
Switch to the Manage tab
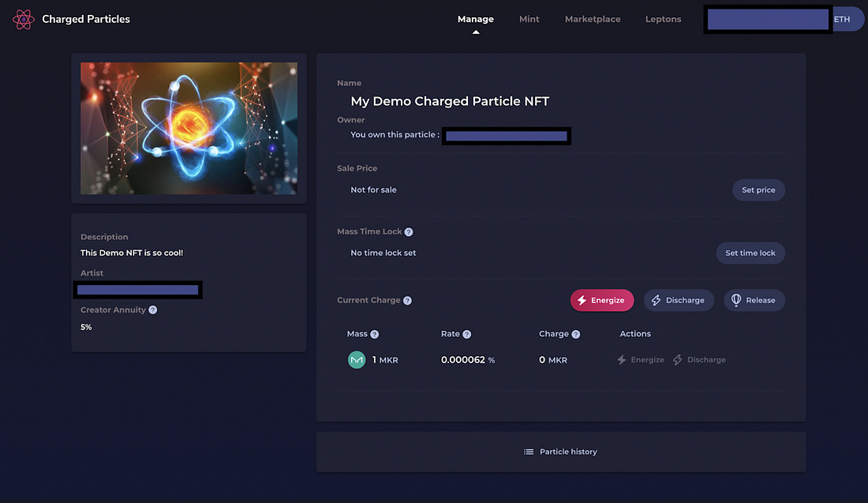(476, 20)
